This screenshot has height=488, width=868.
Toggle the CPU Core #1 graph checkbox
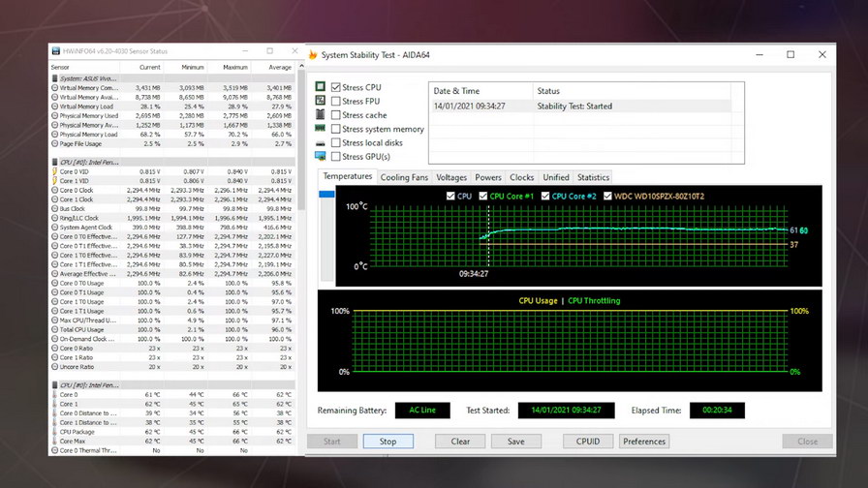(x=481, y=197)
